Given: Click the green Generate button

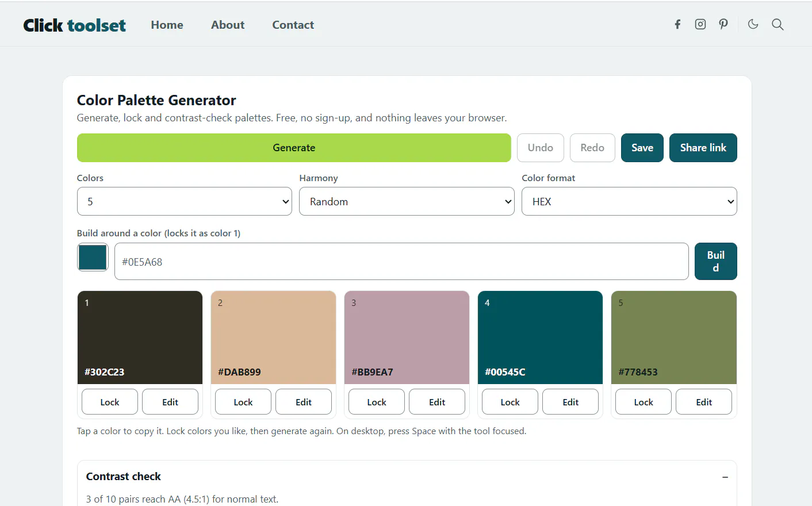Looking at the screenshot, I should click(x=294, y=148).
